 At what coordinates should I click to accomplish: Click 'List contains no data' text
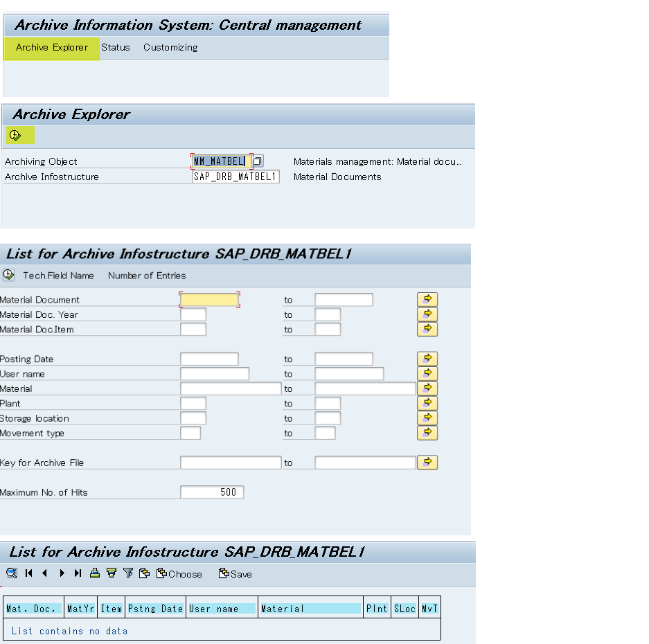point(69,631)
